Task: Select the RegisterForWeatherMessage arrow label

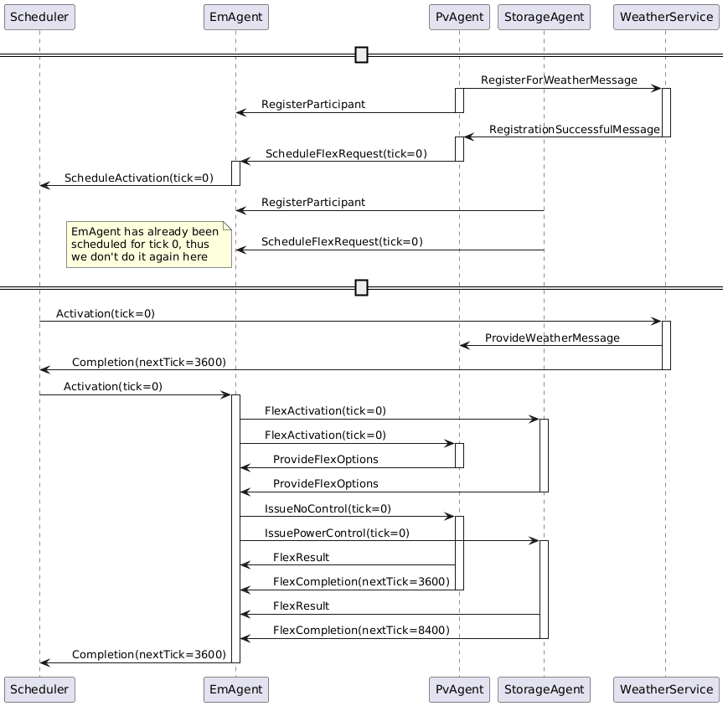Action: click(560, 80)
